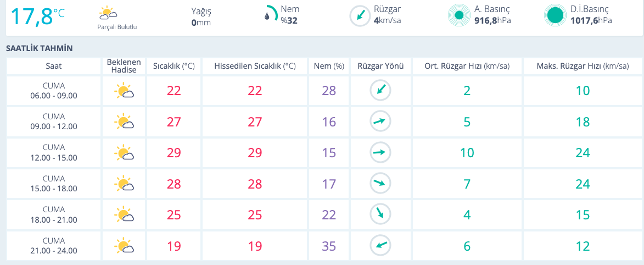Viewport: 644px width, 265px height.
Task: Click the humidity value 35 in the last row
Action: pos(329,246)
